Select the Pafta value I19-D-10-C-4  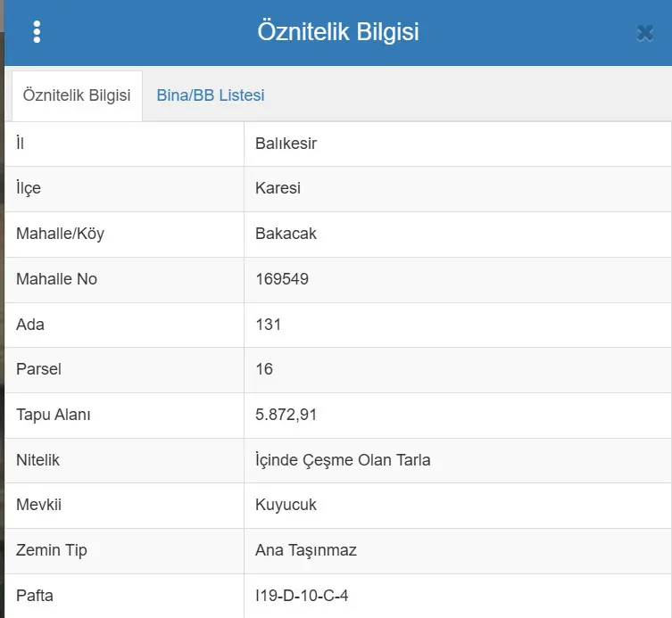coord(302,596)
